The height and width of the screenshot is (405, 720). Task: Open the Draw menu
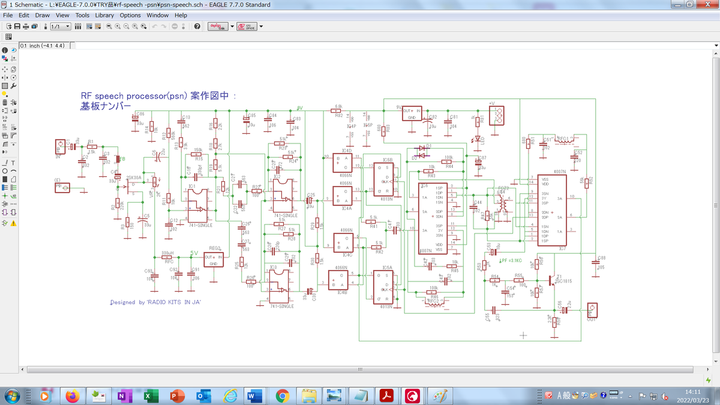[x=42, y=16]
